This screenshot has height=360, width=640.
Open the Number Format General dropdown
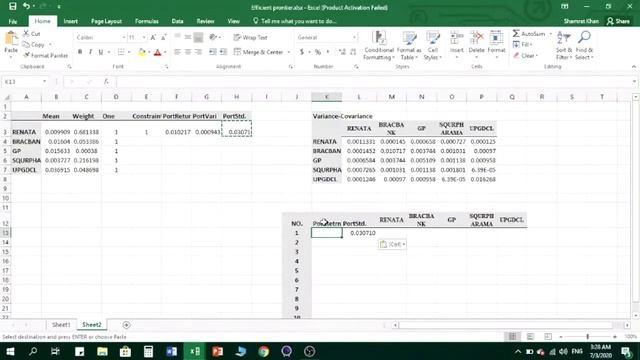(354, 38)
